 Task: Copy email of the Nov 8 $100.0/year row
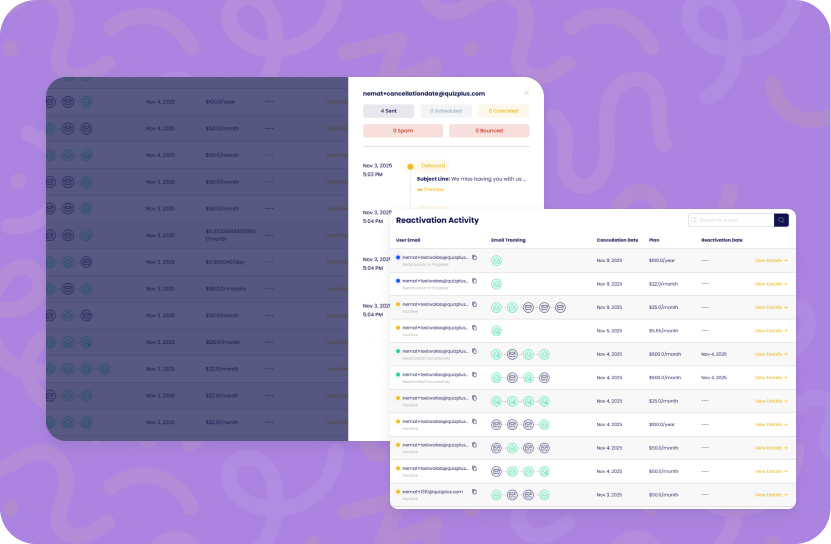click(x=474, y=258)
